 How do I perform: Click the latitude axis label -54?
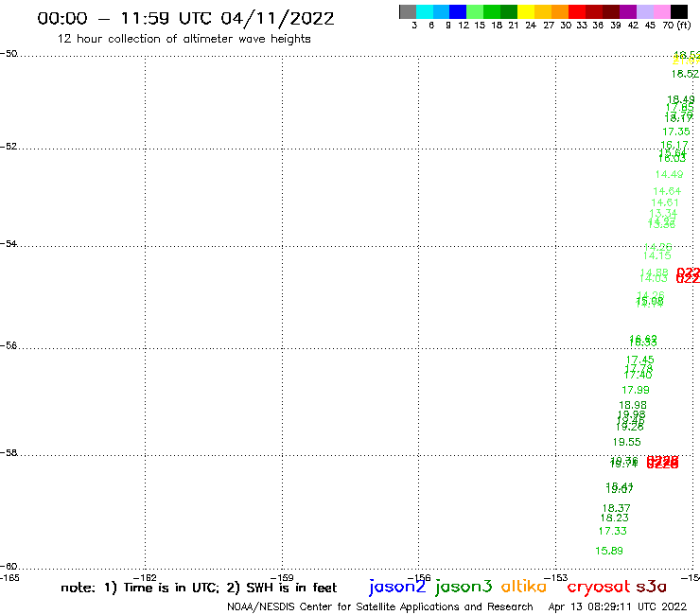click(x=9, y=243)
